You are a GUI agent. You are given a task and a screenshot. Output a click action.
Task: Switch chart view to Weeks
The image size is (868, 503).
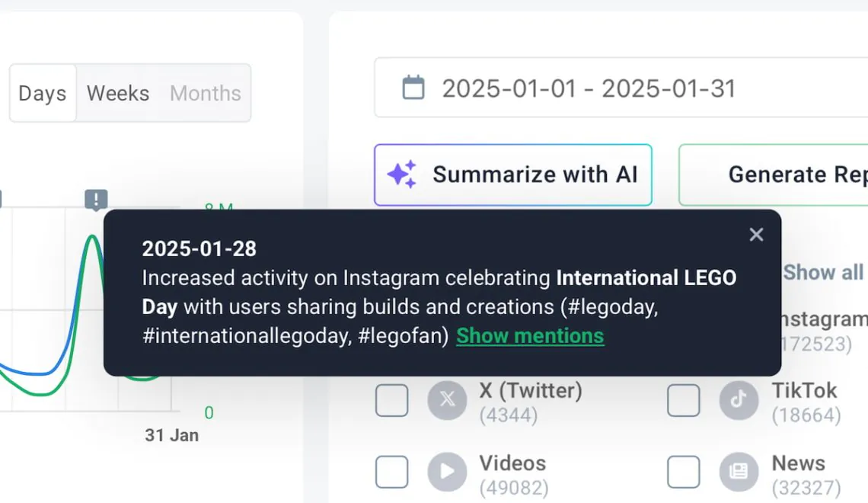(x=118, y=93)
